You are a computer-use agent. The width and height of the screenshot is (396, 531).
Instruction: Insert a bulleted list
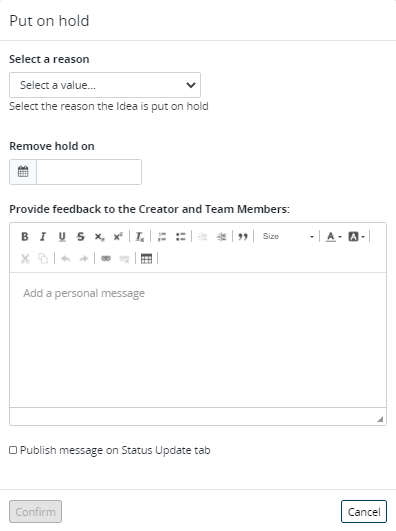181,236
